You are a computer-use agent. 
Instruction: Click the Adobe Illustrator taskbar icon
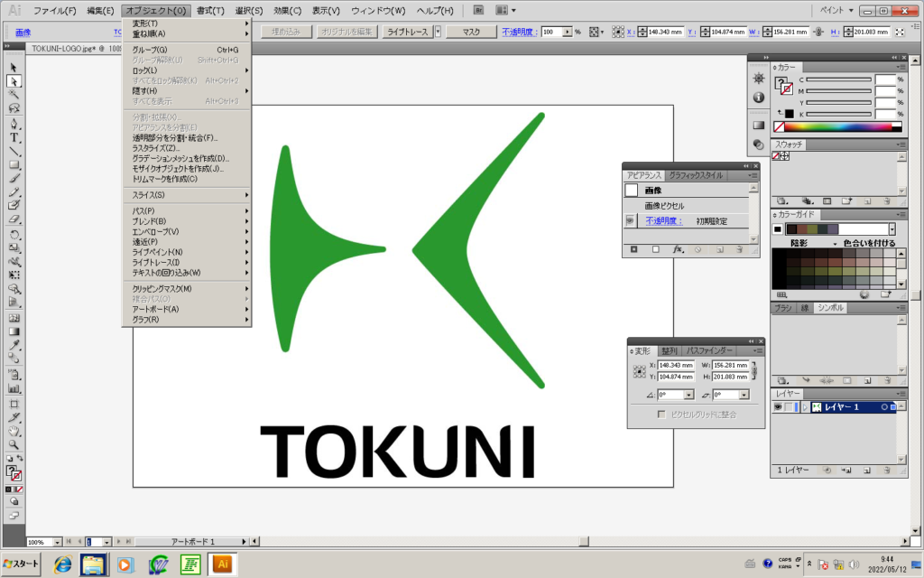point(223,564)
